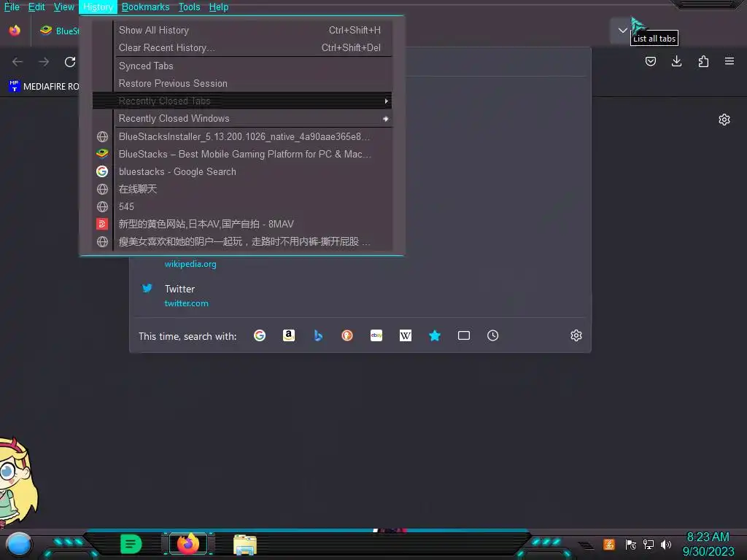Open File Explorer from taskbar
747x560 pixels.
click(245, 545)
